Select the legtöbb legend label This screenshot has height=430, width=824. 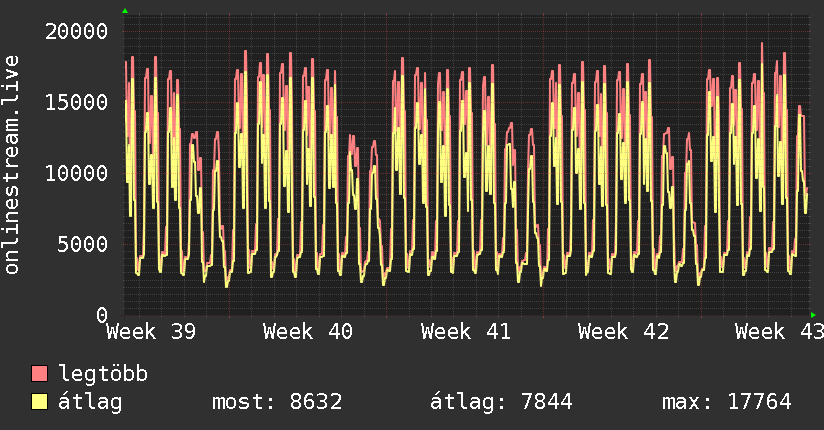click(x=103, y=373)
